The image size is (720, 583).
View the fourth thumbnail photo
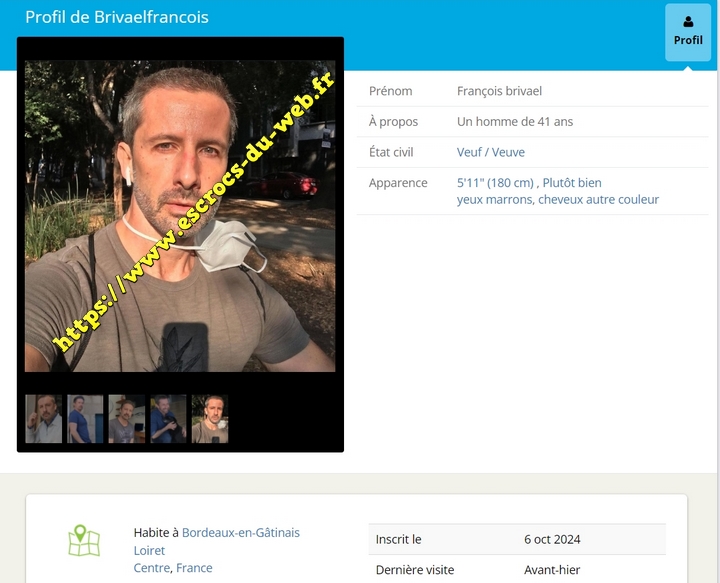(x=169, y=419)
